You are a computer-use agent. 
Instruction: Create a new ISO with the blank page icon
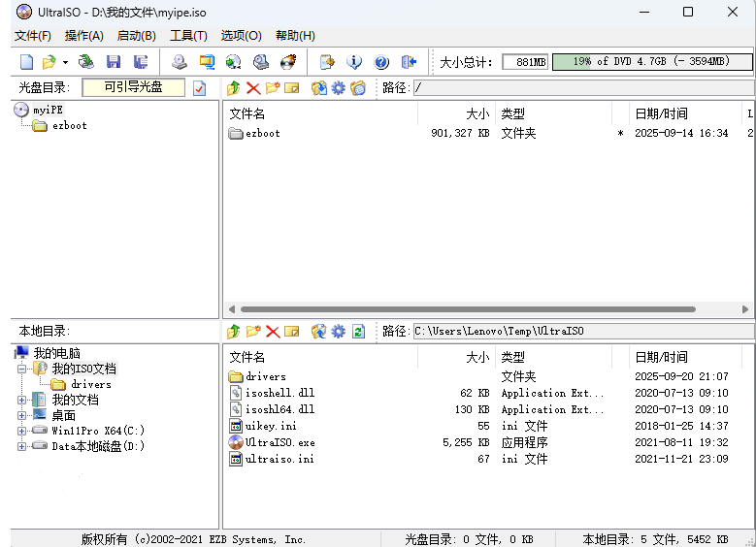click(x=26, y=62)
